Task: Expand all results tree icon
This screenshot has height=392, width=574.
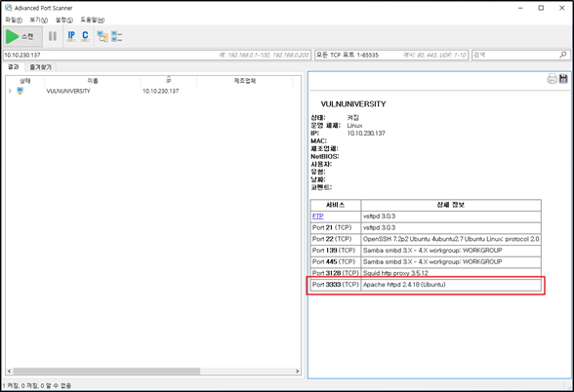Action: click(x=102, y=36)
